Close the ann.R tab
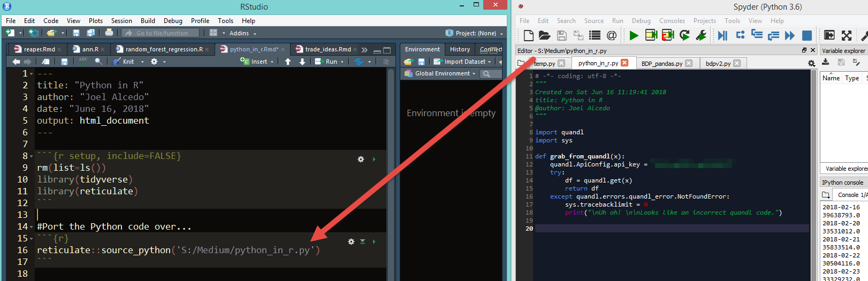The width and height of the screenshot is (868, 281). tap(103, 49)
